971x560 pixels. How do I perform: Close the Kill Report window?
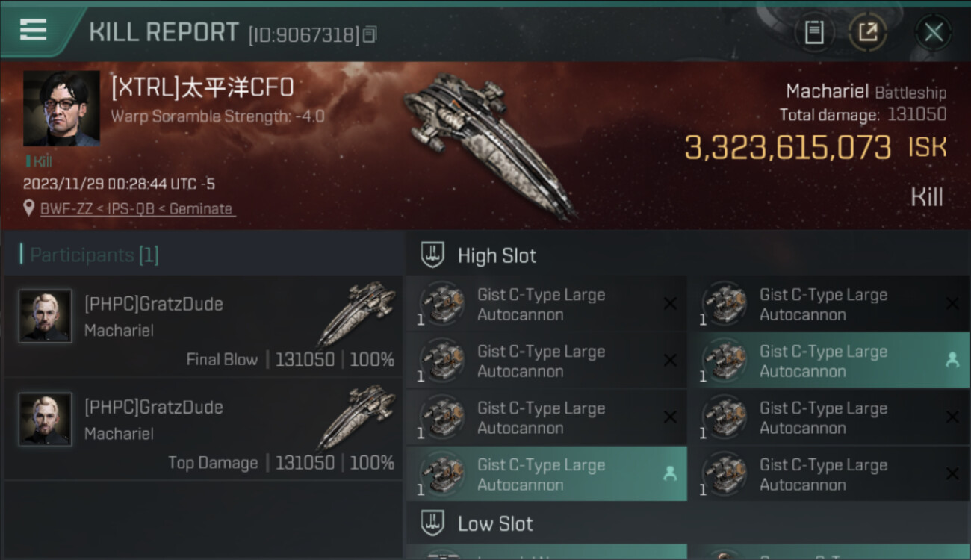click(x=933, y=32)
